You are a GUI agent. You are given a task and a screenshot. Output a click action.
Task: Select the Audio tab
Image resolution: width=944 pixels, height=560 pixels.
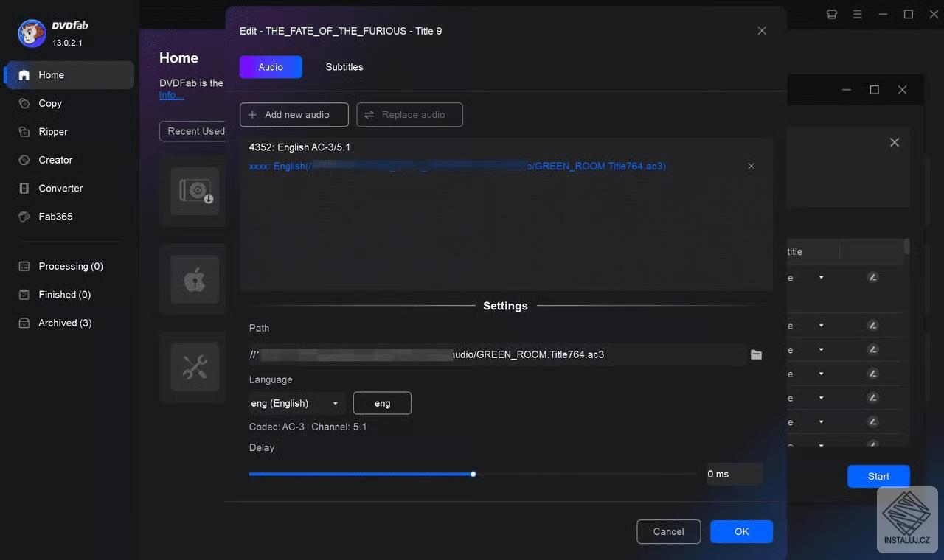click(x=270, y=66)
